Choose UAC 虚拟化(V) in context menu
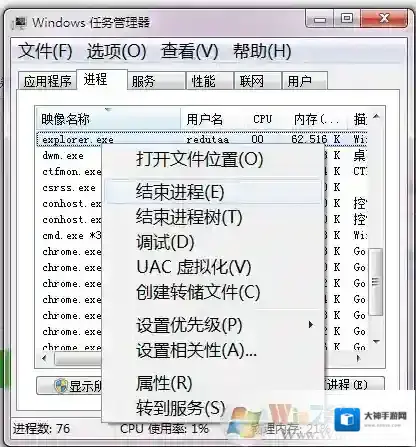Viewport: 416px width, 447px height. pos(213,267)
